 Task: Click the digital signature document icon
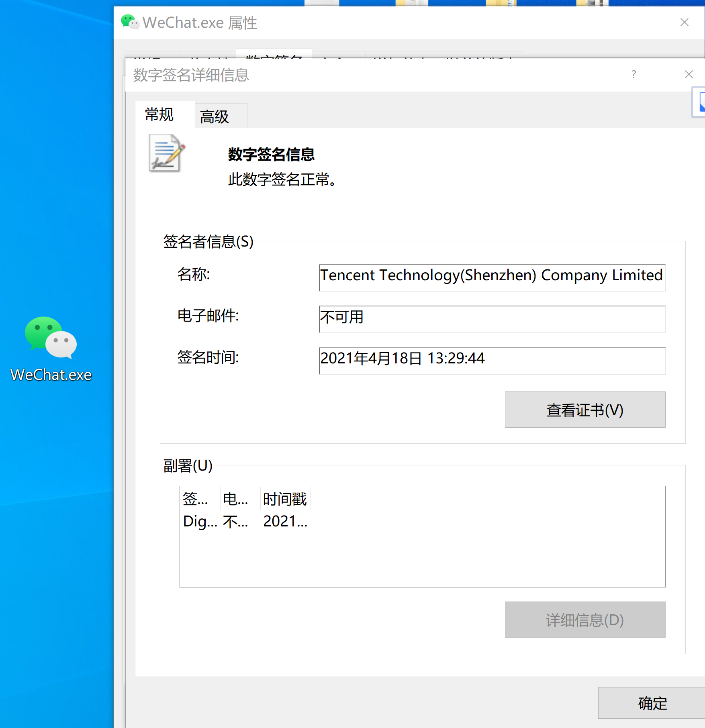tap(167, 153)
